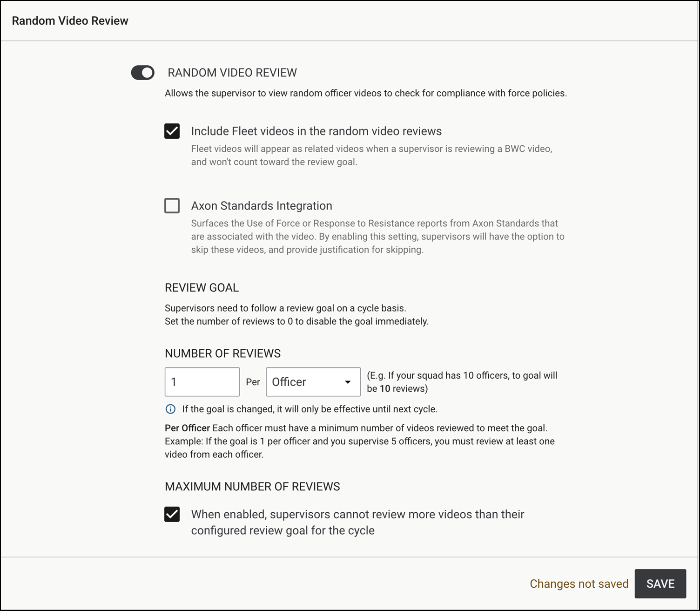This screenshot has width=700, height=611.
Task: Click the "Per" label before the Officer dropdown
Action: [x=253, y=382]
